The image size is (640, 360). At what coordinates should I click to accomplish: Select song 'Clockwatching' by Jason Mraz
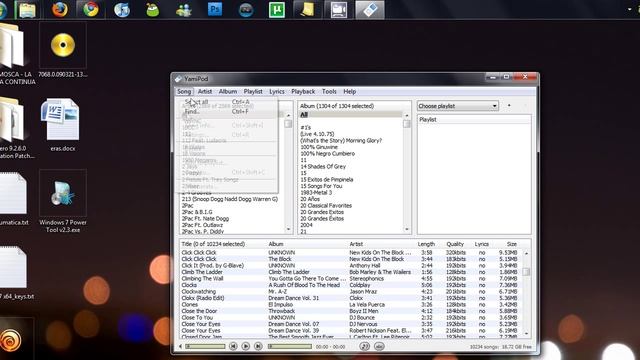[x=352, y=292]
